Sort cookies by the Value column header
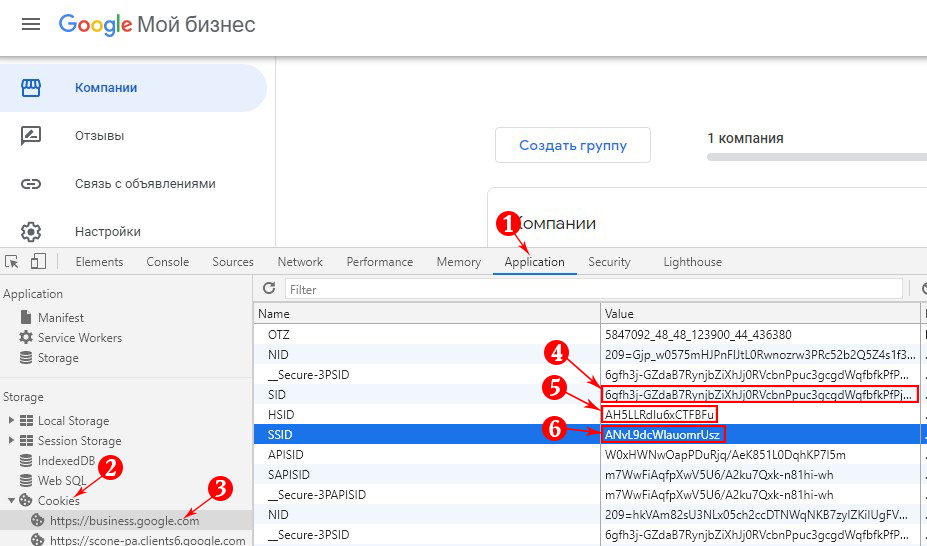927x546 pixels. coord(760,313)
